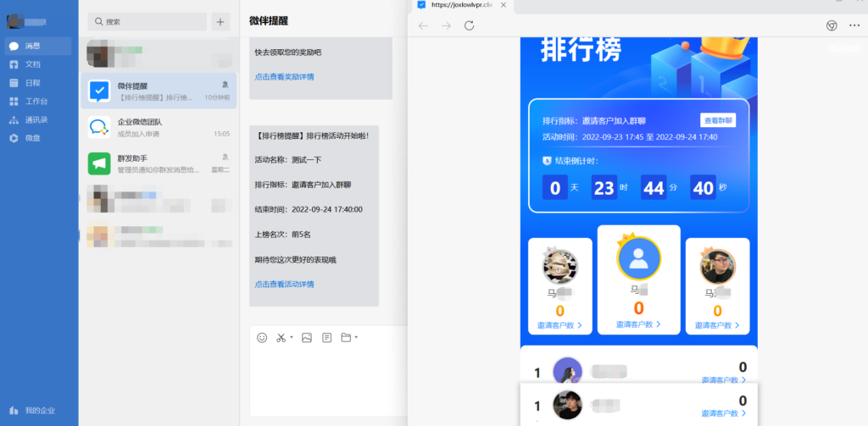Viewport: 868px width, 426px height.
Task: Click the scissors screenshot tool icon
Action: tap(282, 338)
